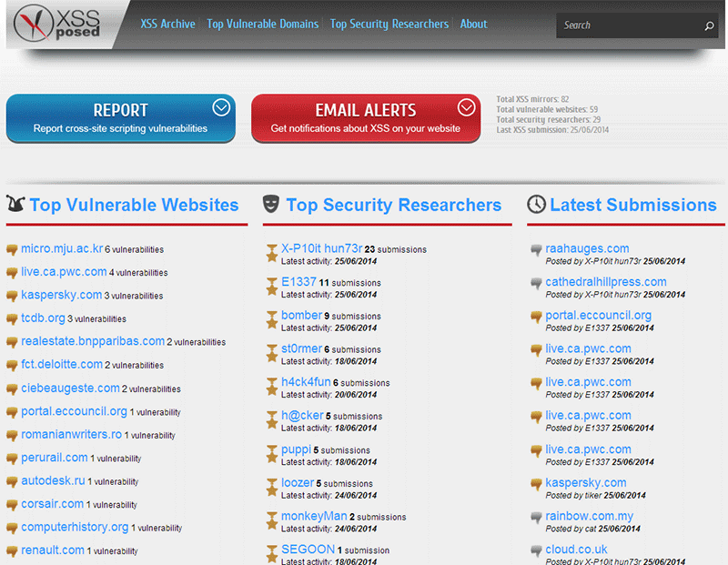Click the mask icon beside Top Security Researchers
Image resolution: width=728 pixels, height=565 pixels.
(271, 204)
